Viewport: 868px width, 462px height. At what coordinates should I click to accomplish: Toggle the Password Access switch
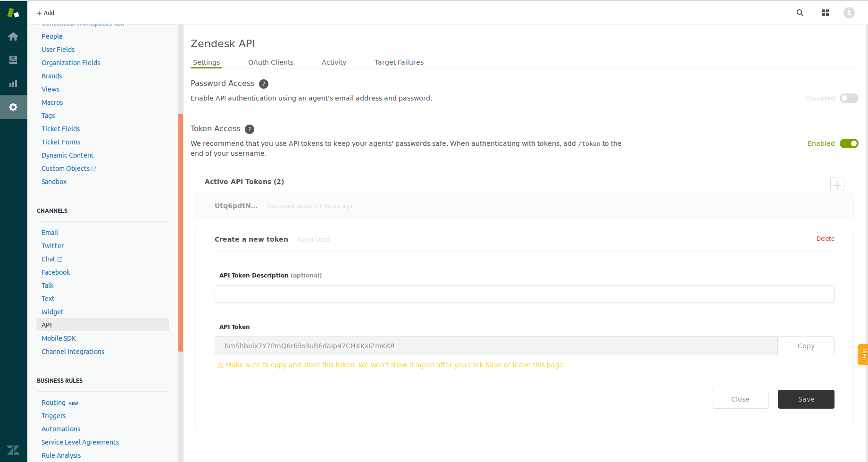(x=849, y=98)
